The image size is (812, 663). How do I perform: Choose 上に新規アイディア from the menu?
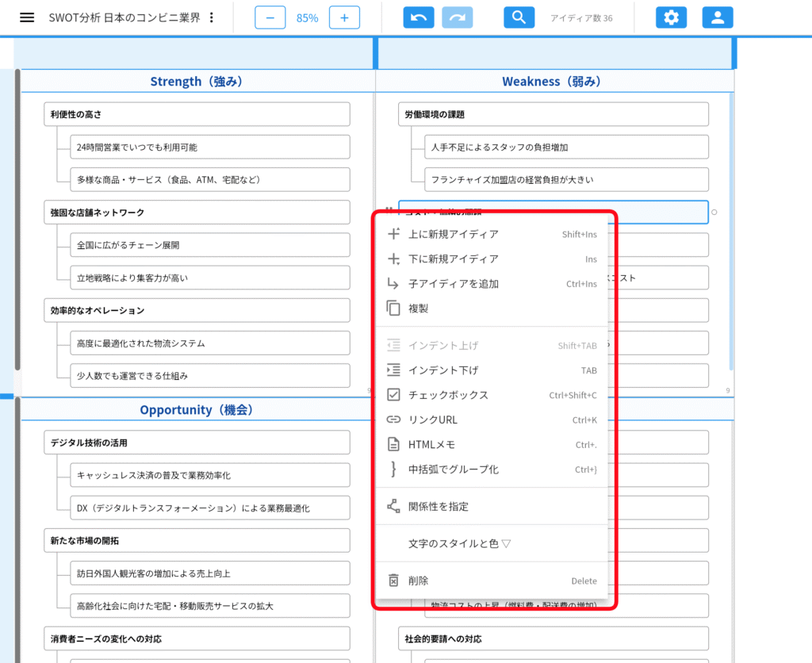coord(453,234)
